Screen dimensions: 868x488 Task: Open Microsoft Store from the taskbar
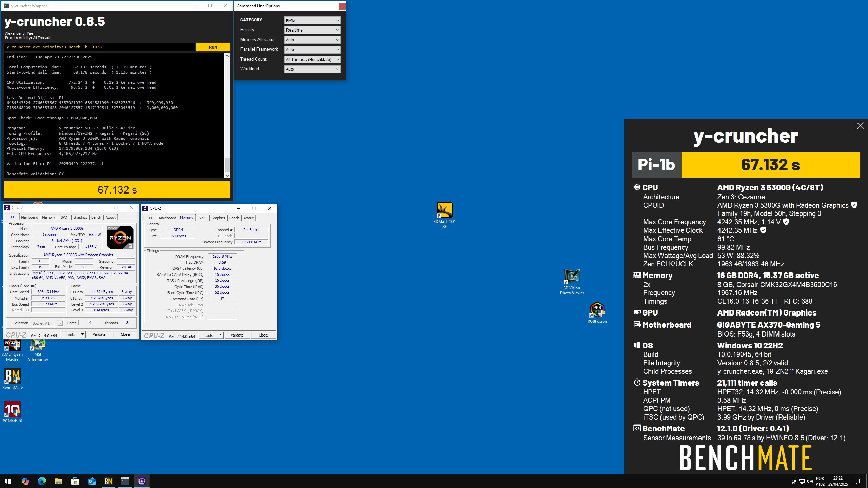(75, 481)
